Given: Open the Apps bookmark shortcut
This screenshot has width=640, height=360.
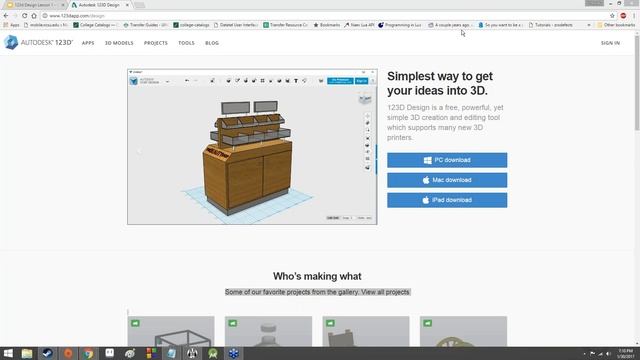Looking at the screenshot, I should (x=11, y=25).
